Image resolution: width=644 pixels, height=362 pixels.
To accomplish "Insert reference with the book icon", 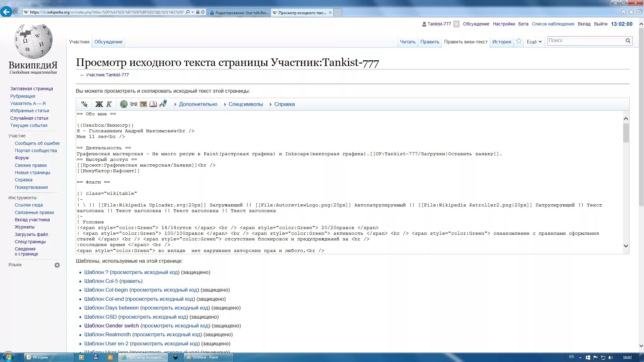I will (x=153, y=104).
